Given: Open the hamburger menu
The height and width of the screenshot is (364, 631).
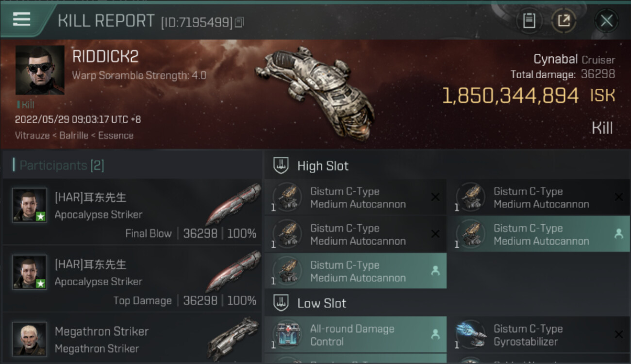Looking at the screenshot, I should pyautogui.click(x=21, y=19).
